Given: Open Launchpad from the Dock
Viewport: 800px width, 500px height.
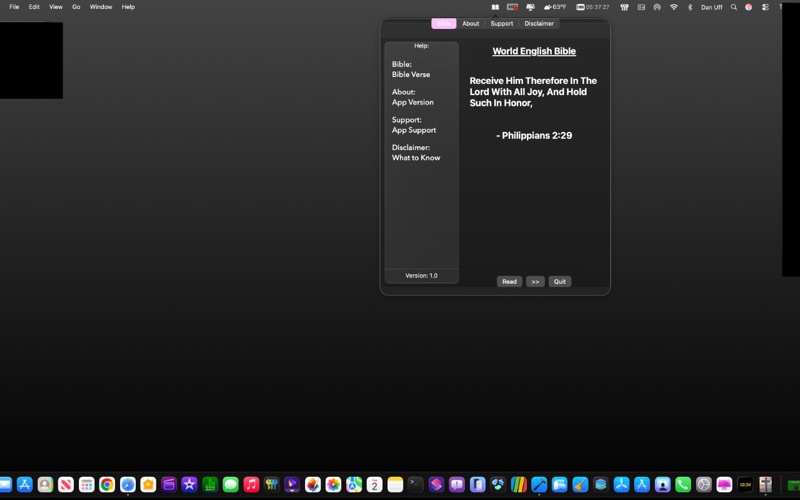Looking at the screenshot, I should pos(86,484).
